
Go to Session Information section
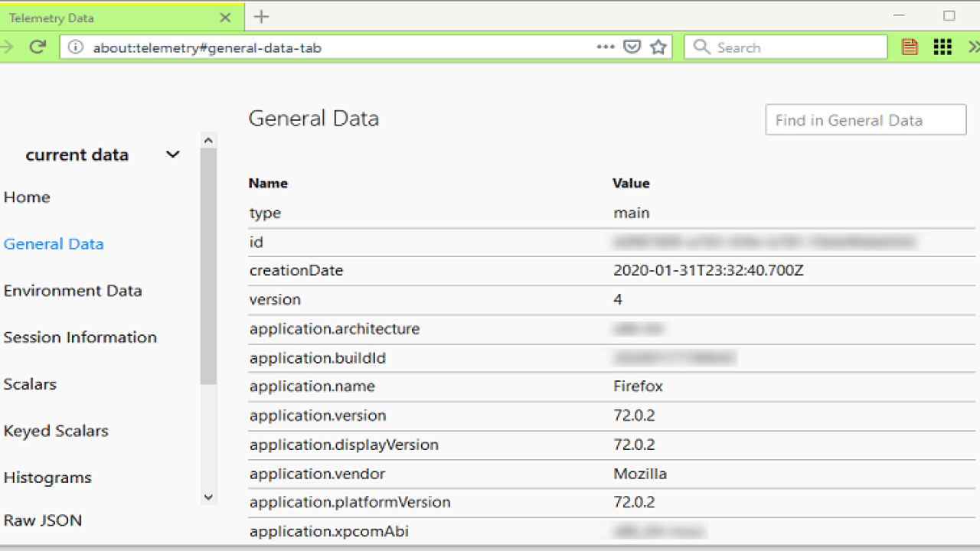80,337
